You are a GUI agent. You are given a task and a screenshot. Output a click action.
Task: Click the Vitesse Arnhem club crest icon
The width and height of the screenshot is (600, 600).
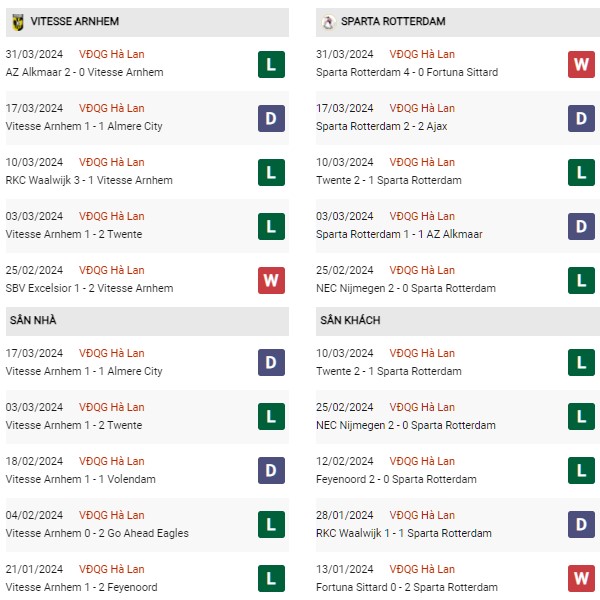click(18, 22)
